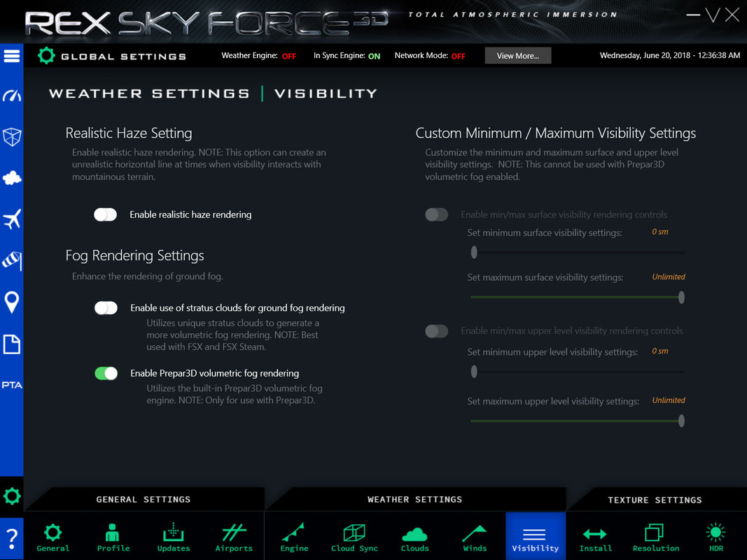The image size is (747, 560).
Task: Open Clouds weather settings icon
Action: pos(414,538)
